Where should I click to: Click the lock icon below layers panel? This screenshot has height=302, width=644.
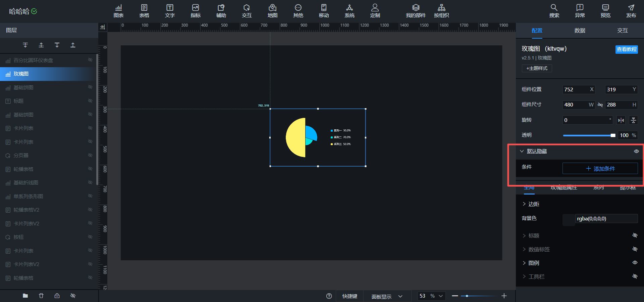pos(57,296)
